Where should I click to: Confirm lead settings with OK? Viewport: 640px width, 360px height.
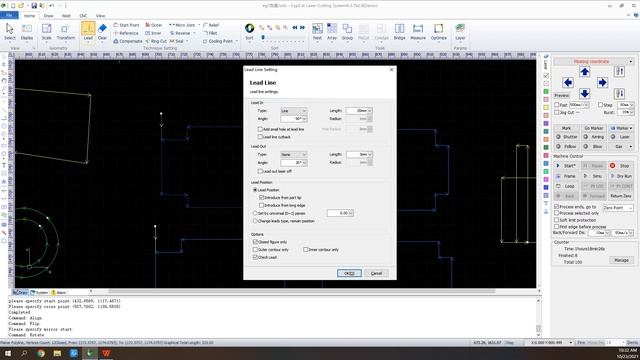coord(349,273)
